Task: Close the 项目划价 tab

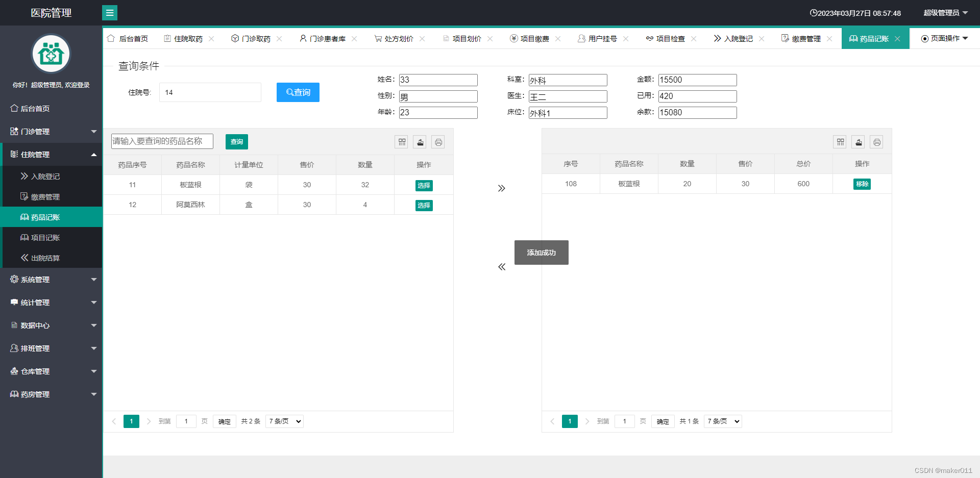Action: 490,39
